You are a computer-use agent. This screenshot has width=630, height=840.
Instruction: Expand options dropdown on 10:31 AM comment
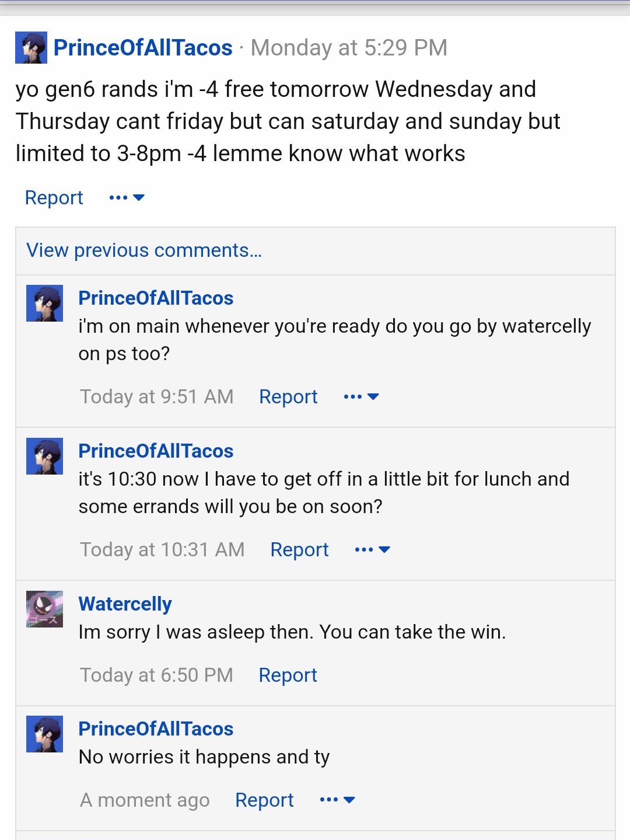click(373, 550)
